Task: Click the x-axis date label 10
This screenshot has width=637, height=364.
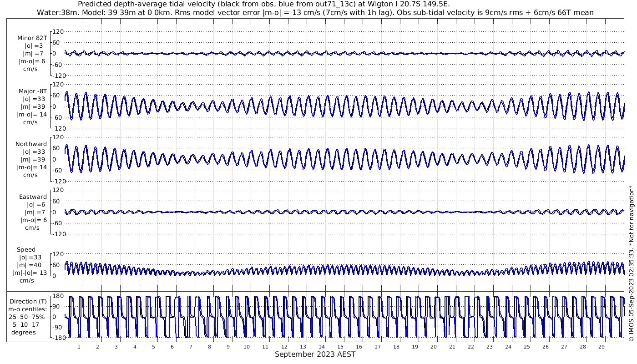Action: click(246, 347)
